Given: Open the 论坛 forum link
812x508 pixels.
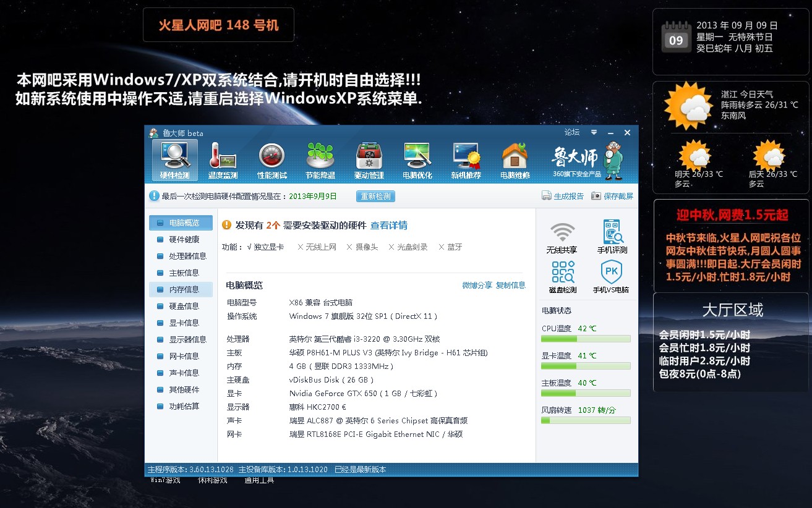Looking at the screenshot, I should [x=572, y=132].
